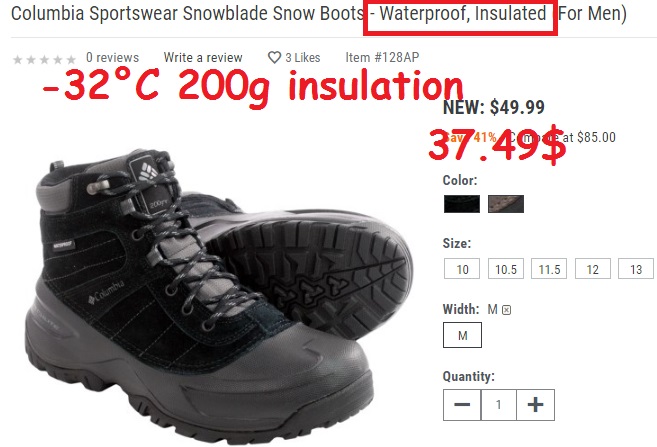Select the black color swatch
Image resolution: width=657 pixels, height=447 pixels.
click(462, 204)
